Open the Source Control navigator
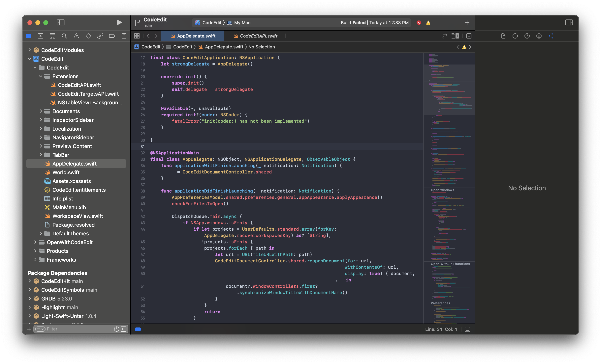This screenshot has width=601, height=364. (41, 36)
